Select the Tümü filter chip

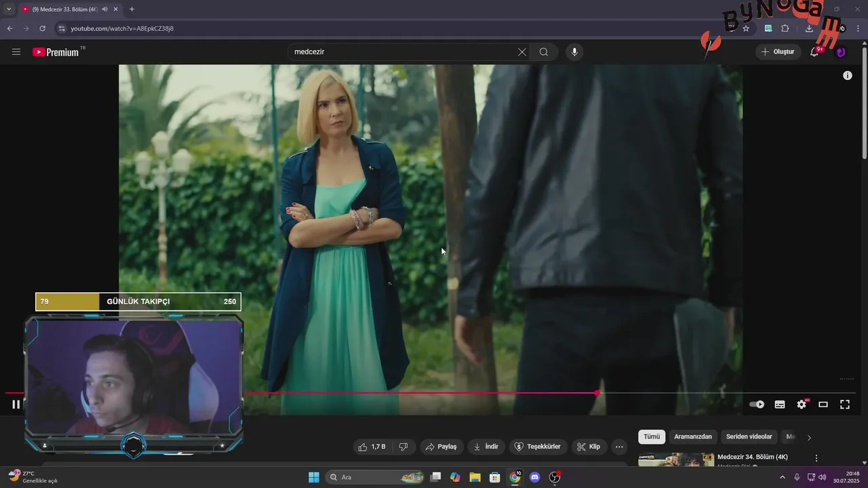coord(652,437)
